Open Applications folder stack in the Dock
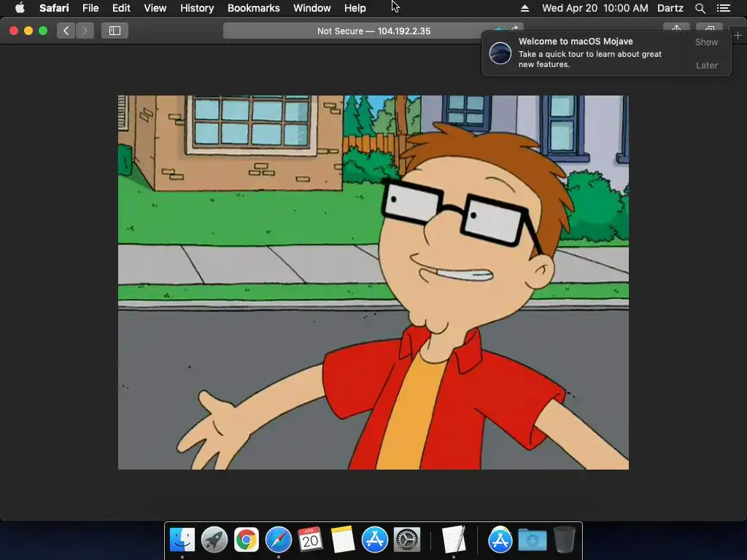 (x=500, y=540)
